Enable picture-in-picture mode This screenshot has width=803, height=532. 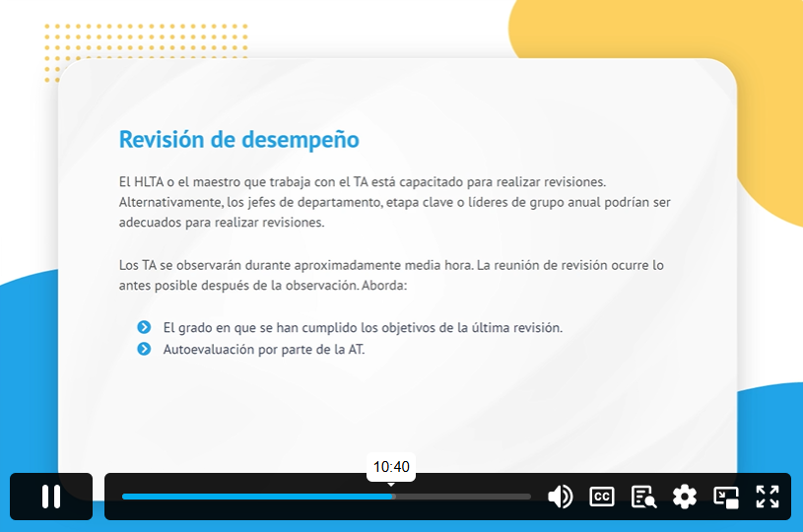point(726,497)
